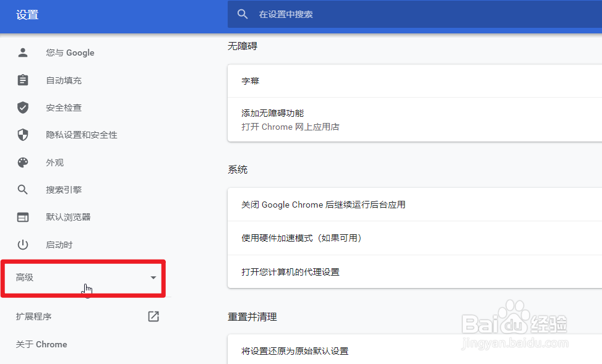Click the search icon in the header

tap(242, 14)
